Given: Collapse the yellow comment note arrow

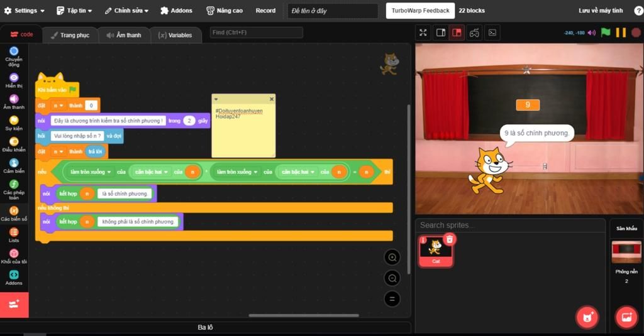Looking at the screenshot, I should (216, 99).
